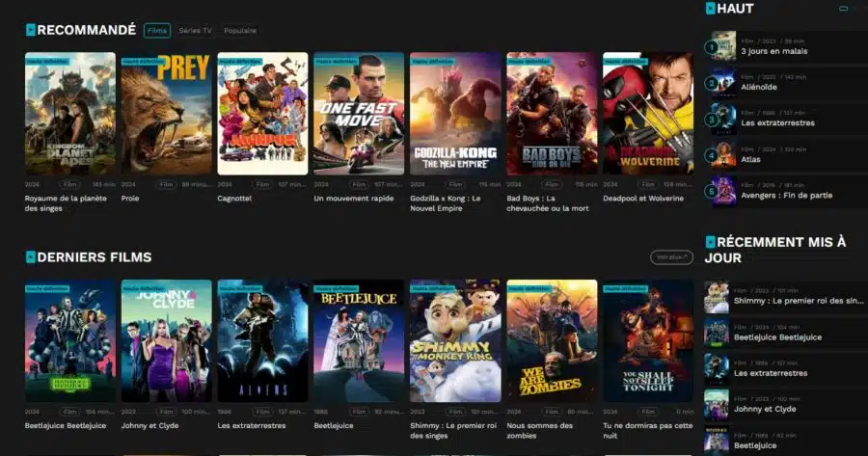Image resolution: width=868 pixels, height=456 pixels.
Task: Click the Film tag under Proie
Action: pyautogui.click(x=166, y=184)
